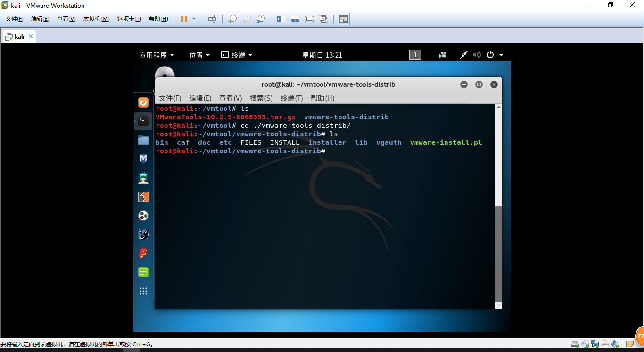Click the screen recorder camera icon in top bar
644x352 pixels.
tap(443, 55)
